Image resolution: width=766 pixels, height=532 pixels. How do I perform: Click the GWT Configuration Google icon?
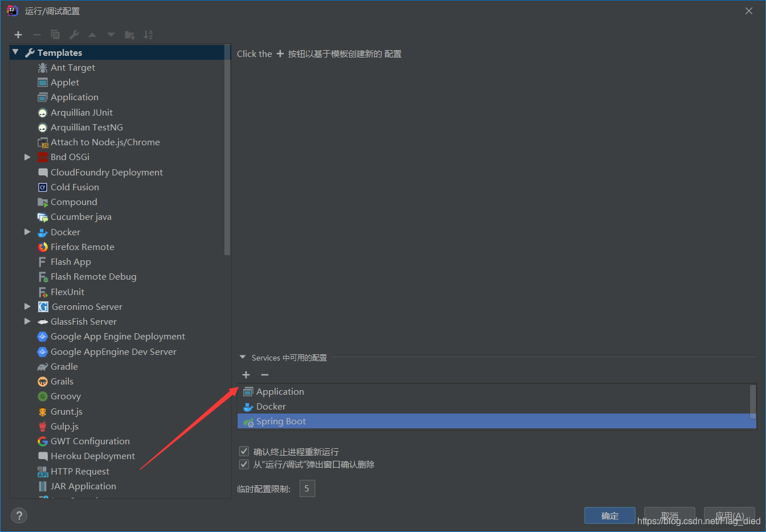[x=43, y=441]
